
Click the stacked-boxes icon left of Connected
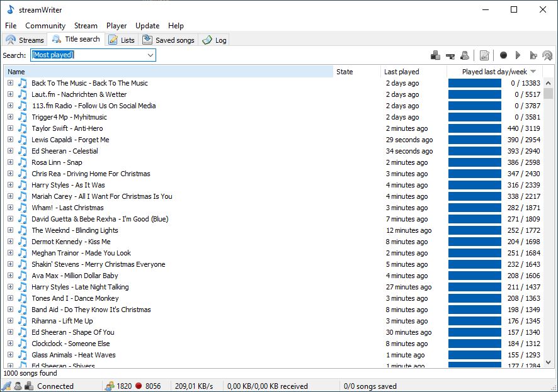pyautogui.click(x=29, y=386)
